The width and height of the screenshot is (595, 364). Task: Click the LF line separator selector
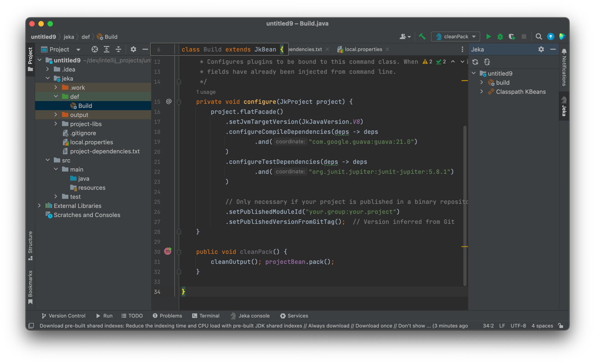click(502, 326)
